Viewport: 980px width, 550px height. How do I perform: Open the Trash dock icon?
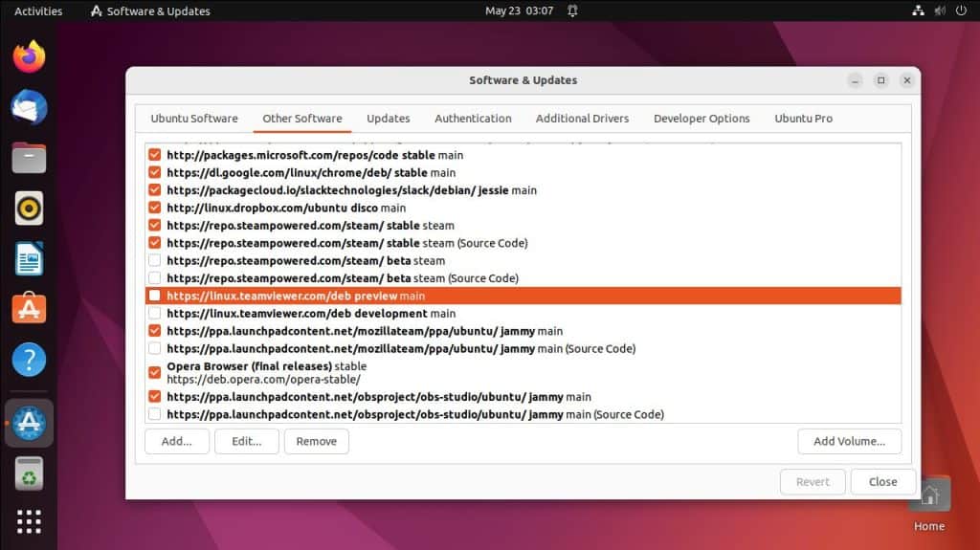29,473
